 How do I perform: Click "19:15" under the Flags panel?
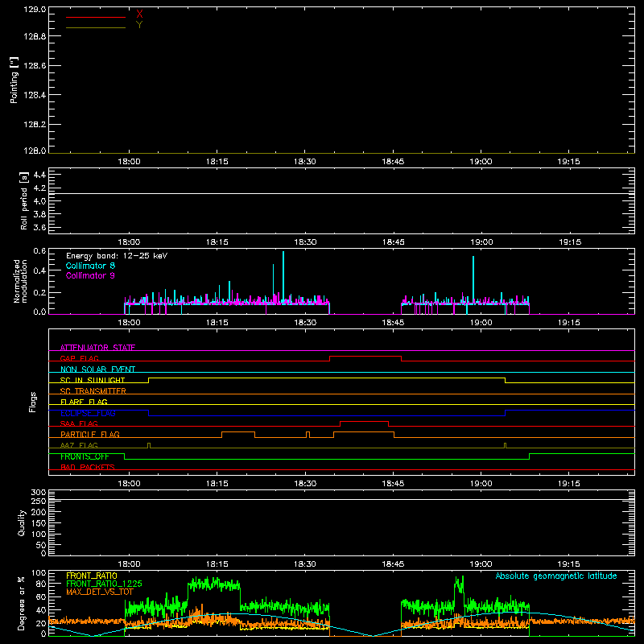click(x=569, y=484)
